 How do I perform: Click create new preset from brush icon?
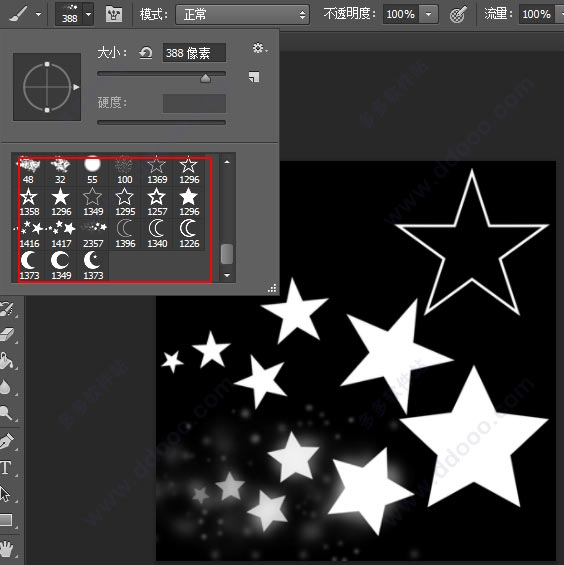point(254,77)
